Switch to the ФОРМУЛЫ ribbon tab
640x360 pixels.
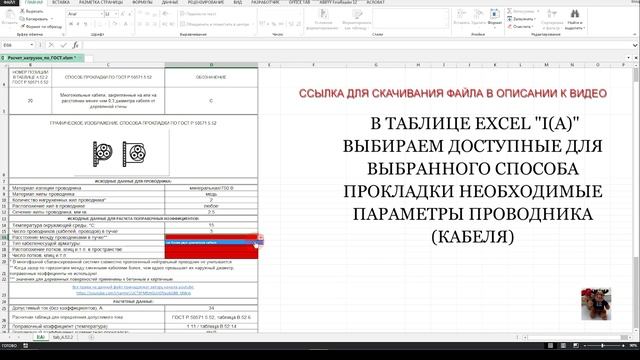(x=142, y=2)
